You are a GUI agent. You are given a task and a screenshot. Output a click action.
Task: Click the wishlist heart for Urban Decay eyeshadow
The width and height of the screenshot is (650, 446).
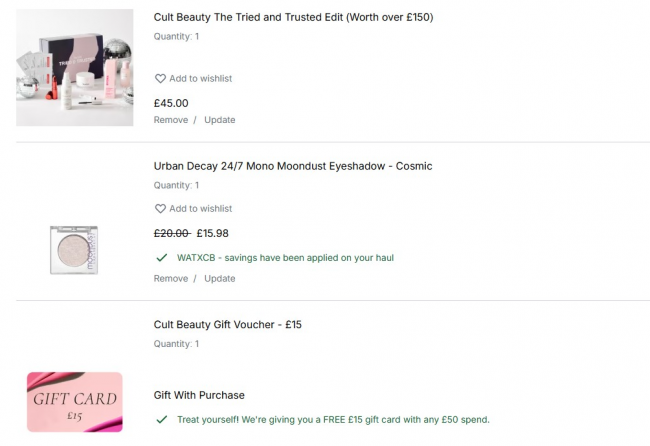(x=160, y=209)
